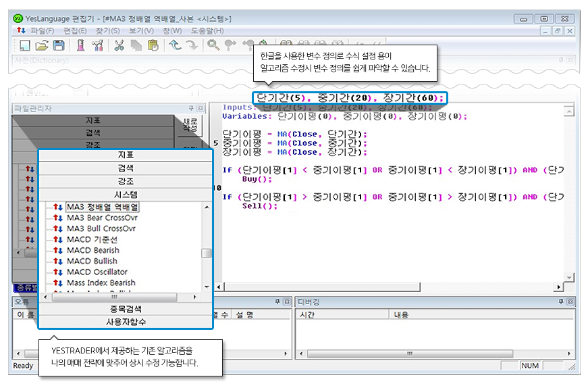The image size is (588, 392).
Task: Open a file using the folder icon
Action: click(42, 46)
